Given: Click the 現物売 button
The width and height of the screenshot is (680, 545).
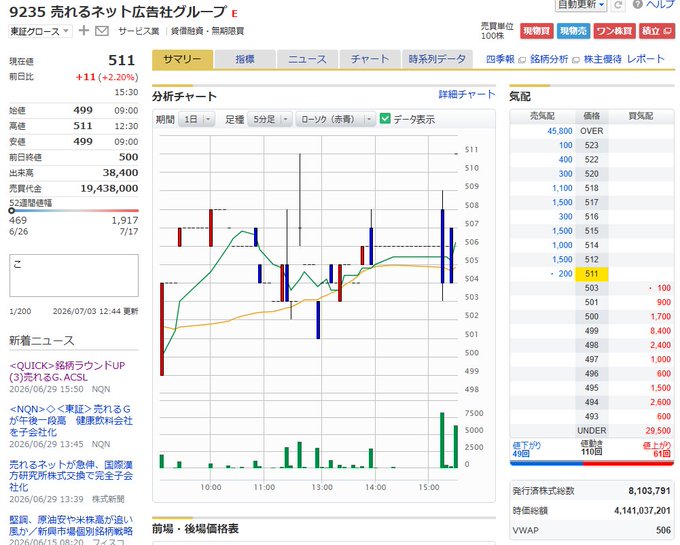Looking at the screenshot, I should (573, 31).
